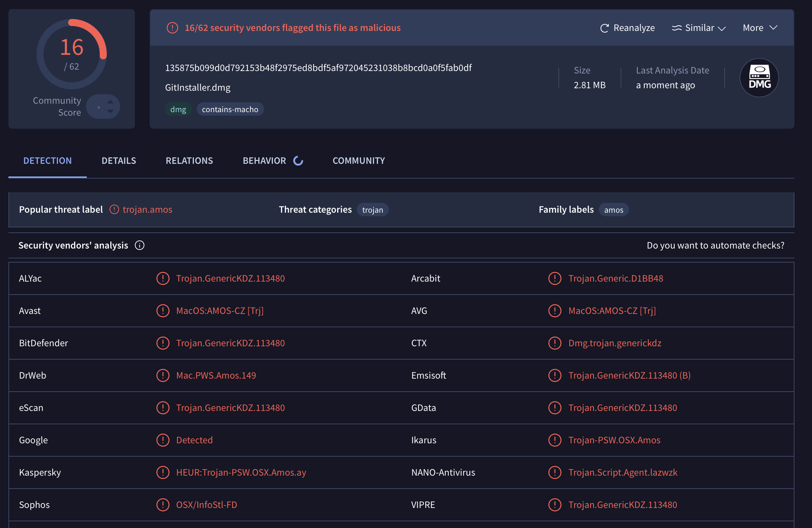Click alert icon beside Kaspersky detection
The height and width of the screenshot is (528, 812).
[163, 472]
